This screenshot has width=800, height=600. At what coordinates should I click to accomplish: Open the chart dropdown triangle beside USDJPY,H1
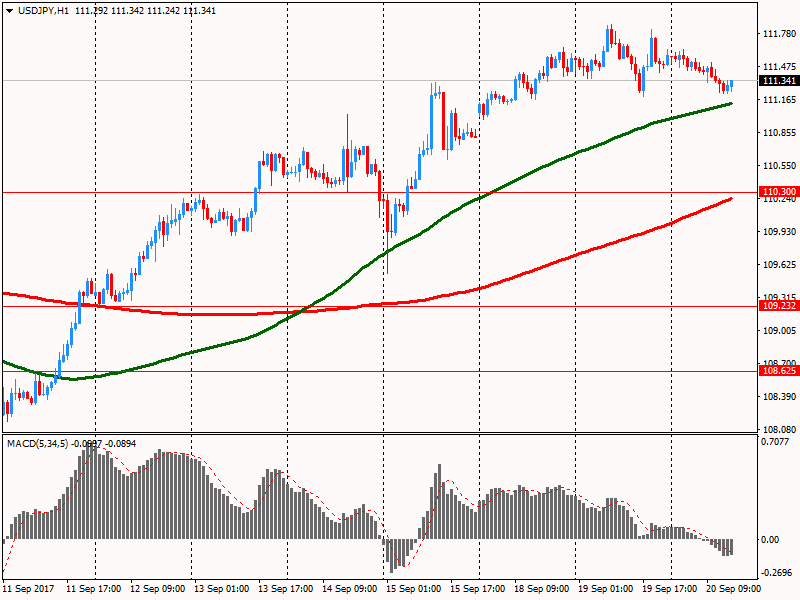[10, 11]
